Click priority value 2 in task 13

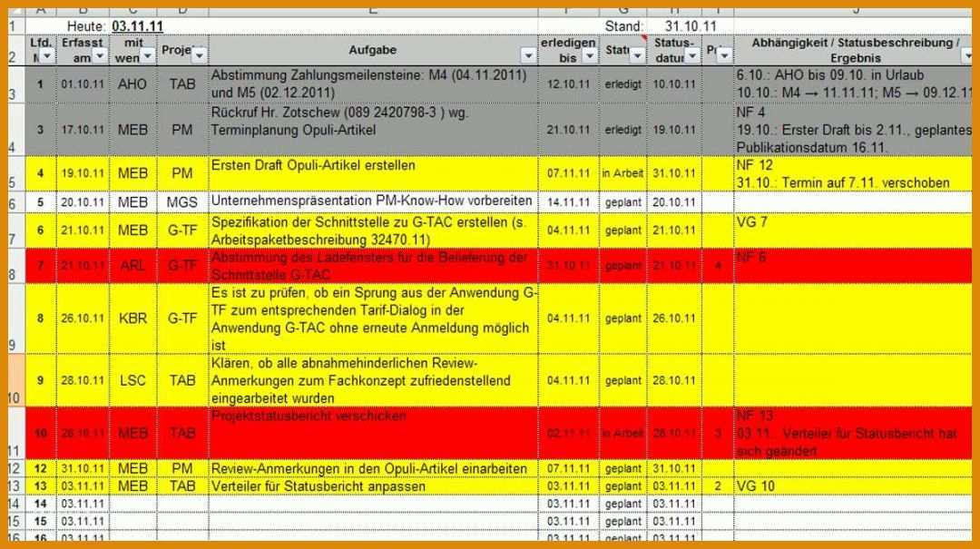click(718, 485)
